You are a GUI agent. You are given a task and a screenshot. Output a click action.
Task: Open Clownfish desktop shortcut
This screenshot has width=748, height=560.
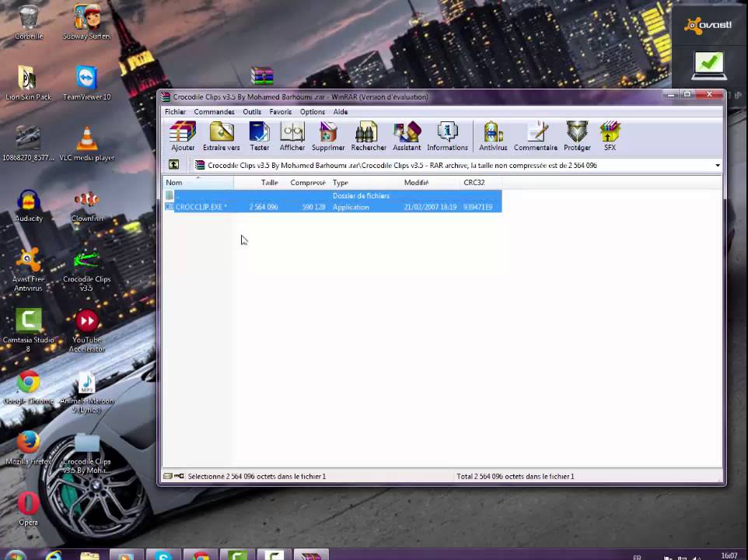87,205
